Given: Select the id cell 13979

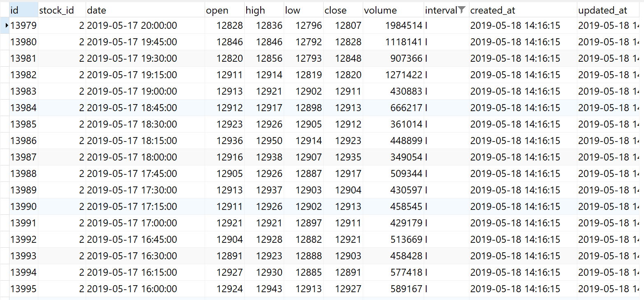Looking at the screenshot, I should 23,26.
